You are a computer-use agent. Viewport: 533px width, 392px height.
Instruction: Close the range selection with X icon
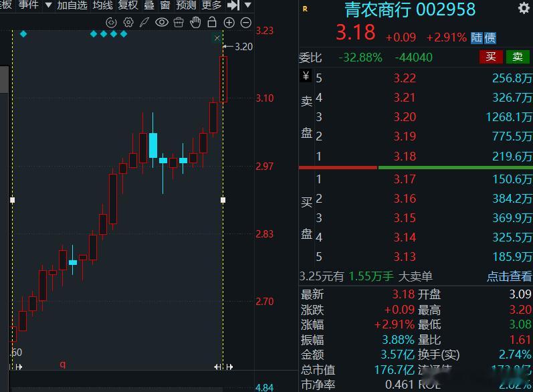tap(217, 37)
